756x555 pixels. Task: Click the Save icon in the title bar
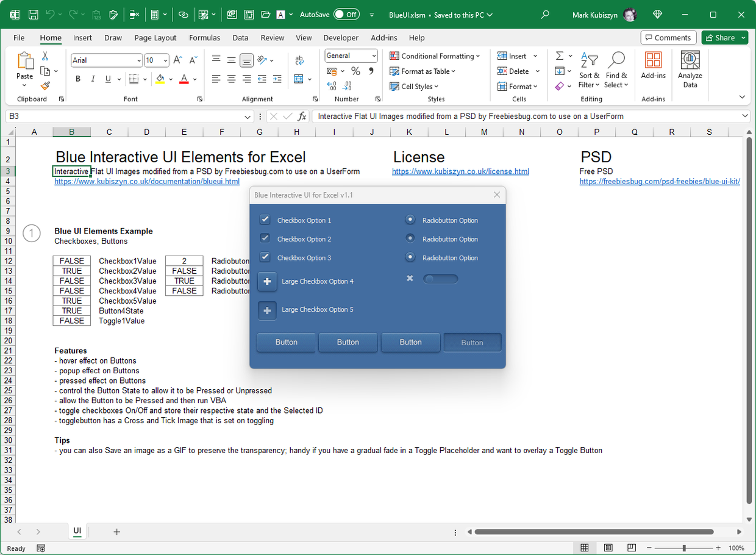[34, 15]
